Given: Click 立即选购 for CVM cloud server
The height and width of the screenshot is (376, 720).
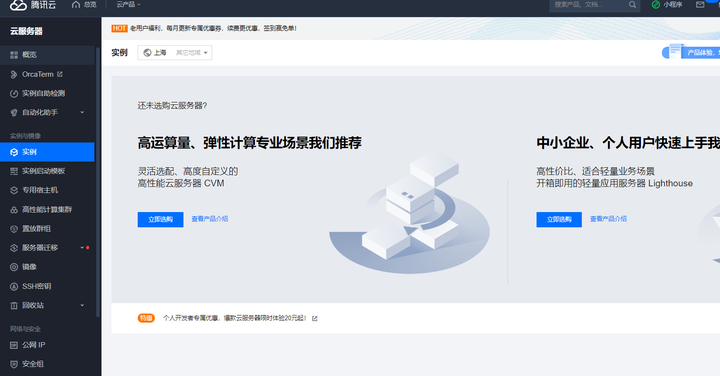Looking at the screenshot, I should coord(160,219).
